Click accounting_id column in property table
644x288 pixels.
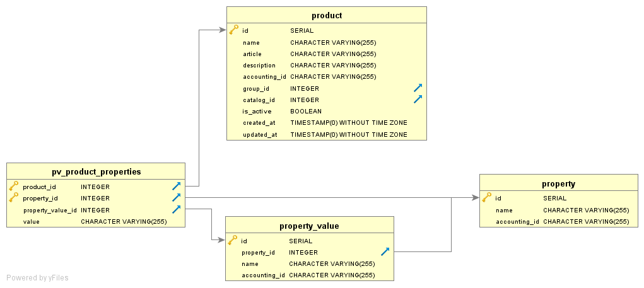(x=517, y=222)
